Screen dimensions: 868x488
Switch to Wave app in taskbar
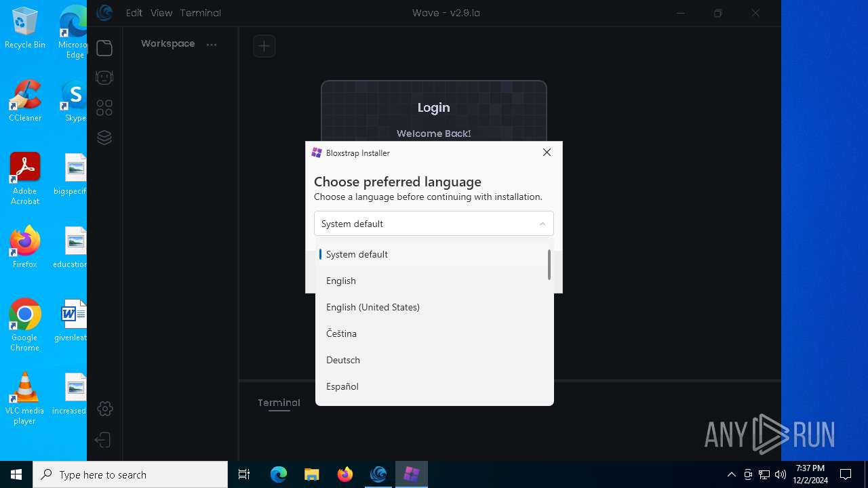coord(378,474)
